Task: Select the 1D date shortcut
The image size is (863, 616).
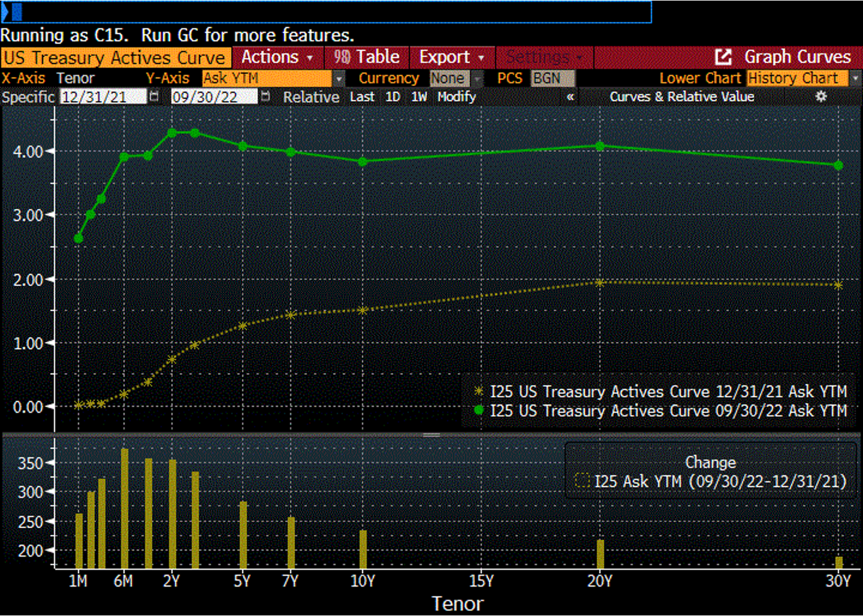Action: click(x=393, y=96)
